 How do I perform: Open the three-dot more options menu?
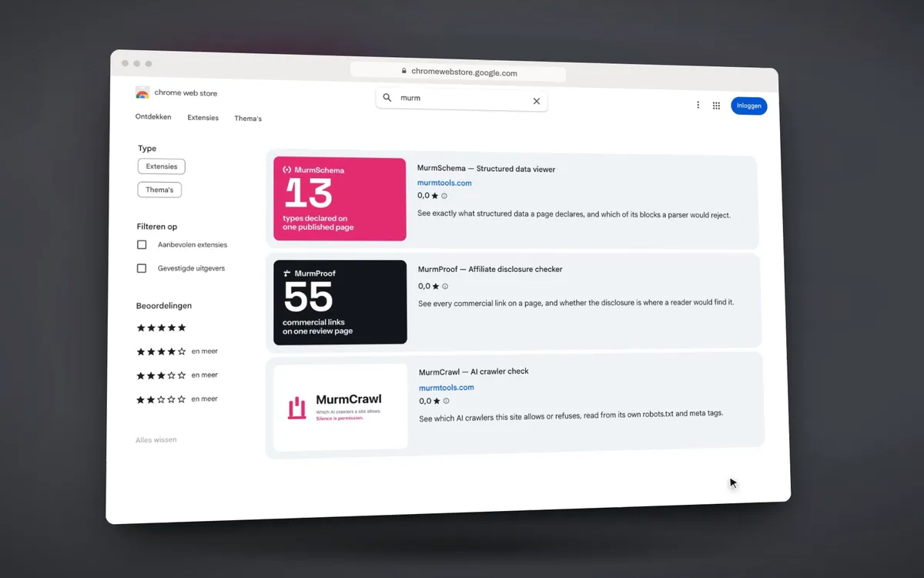pyautogui.click(x=698, y=105)
